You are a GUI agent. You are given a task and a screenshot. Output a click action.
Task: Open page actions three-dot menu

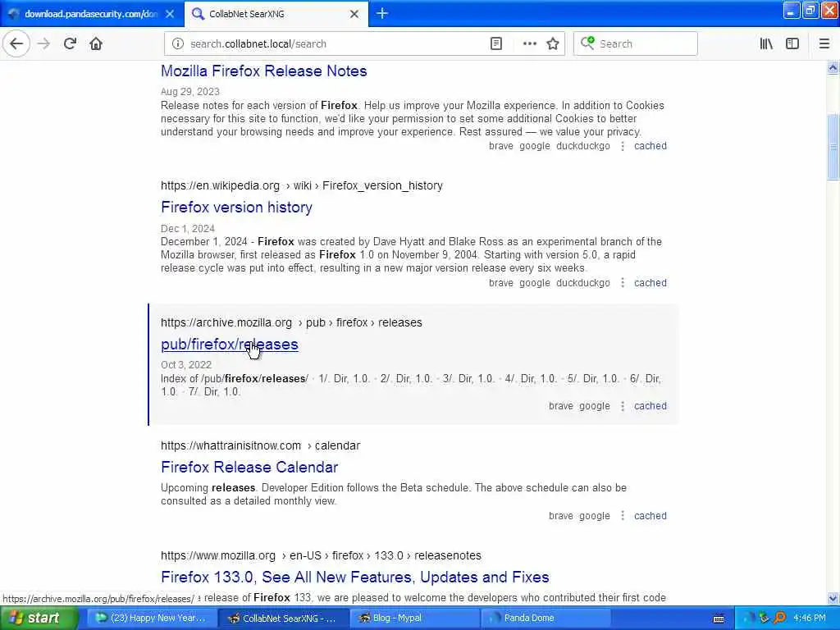pyautogui.click(x=529, y=43)
